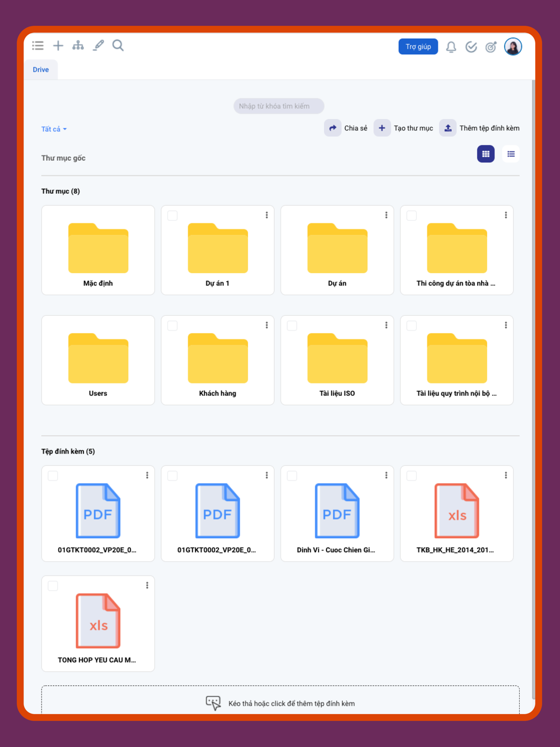This screenshot has height=747, width=560.
Task: Open more options for Tài liệu quy trình folder
Action: tap(506, 325)
